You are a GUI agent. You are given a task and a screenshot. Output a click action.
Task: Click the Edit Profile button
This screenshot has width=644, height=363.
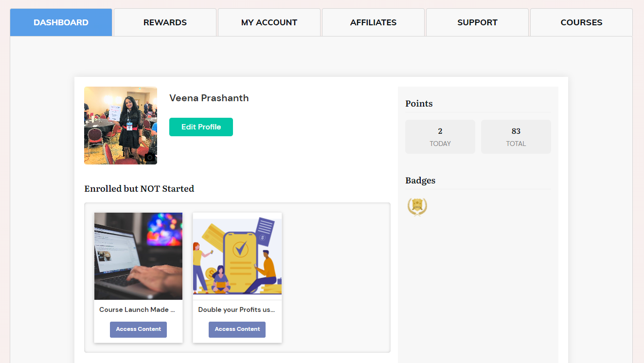tap(201, 127)
